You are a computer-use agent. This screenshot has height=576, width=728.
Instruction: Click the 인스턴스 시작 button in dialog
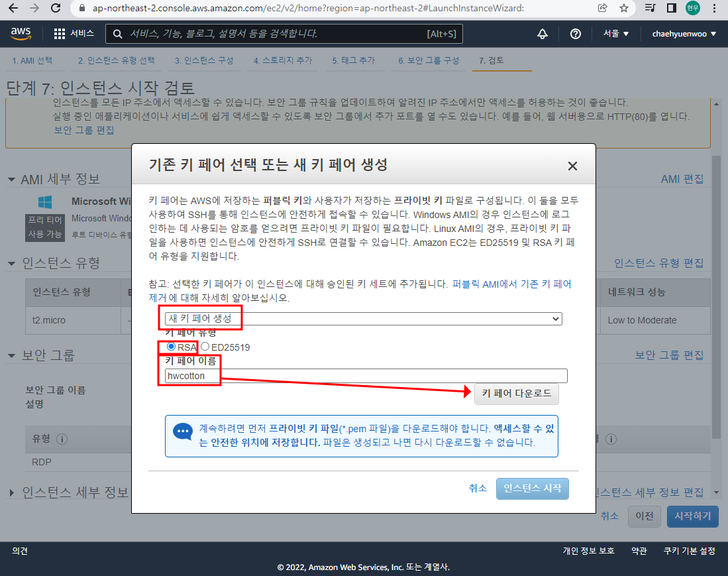pos(532,489)
